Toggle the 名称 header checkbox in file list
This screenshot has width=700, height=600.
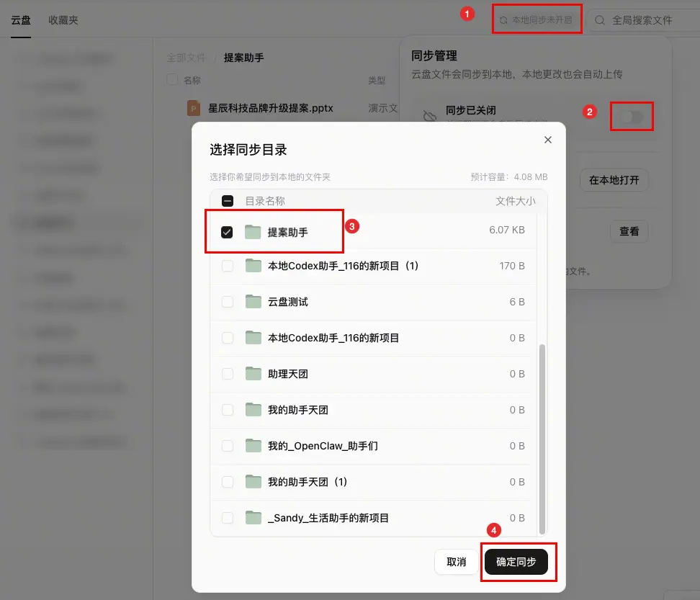click(x=172, y=79)
